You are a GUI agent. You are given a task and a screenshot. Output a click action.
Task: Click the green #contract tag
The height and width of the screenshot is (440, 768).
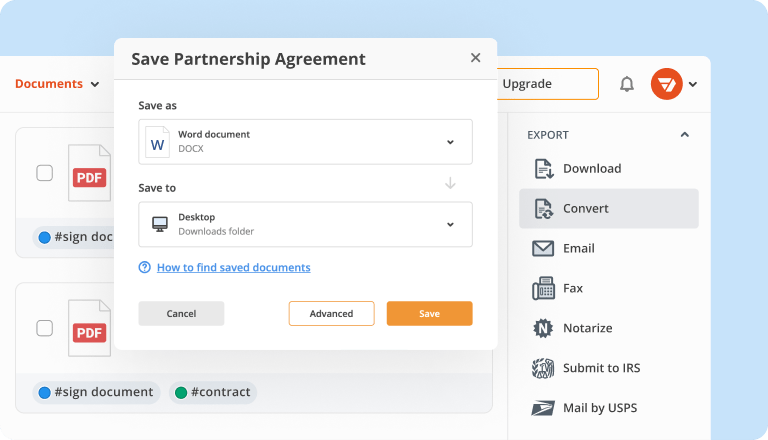pyautogui.click(x=213, y=392)
